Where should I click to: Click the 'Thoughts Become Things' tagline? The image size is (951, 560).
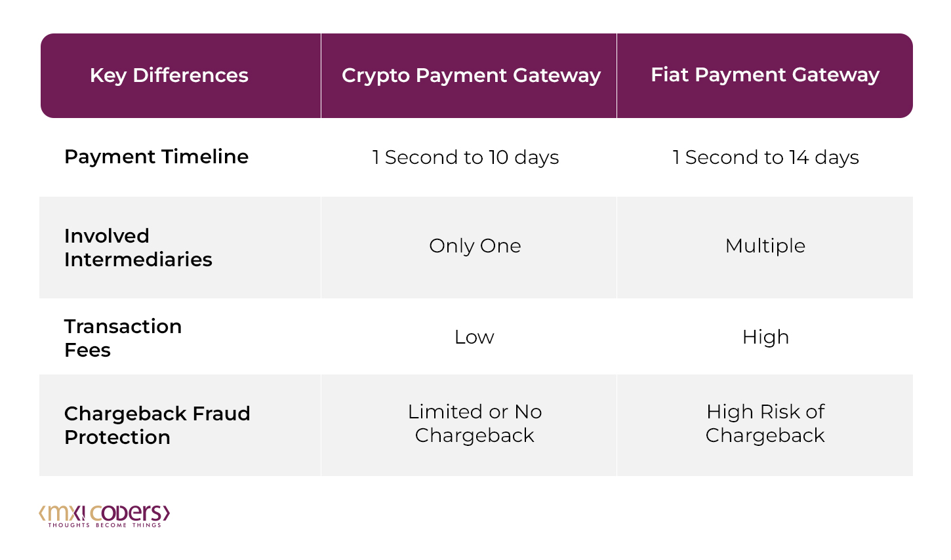(104, 525)
